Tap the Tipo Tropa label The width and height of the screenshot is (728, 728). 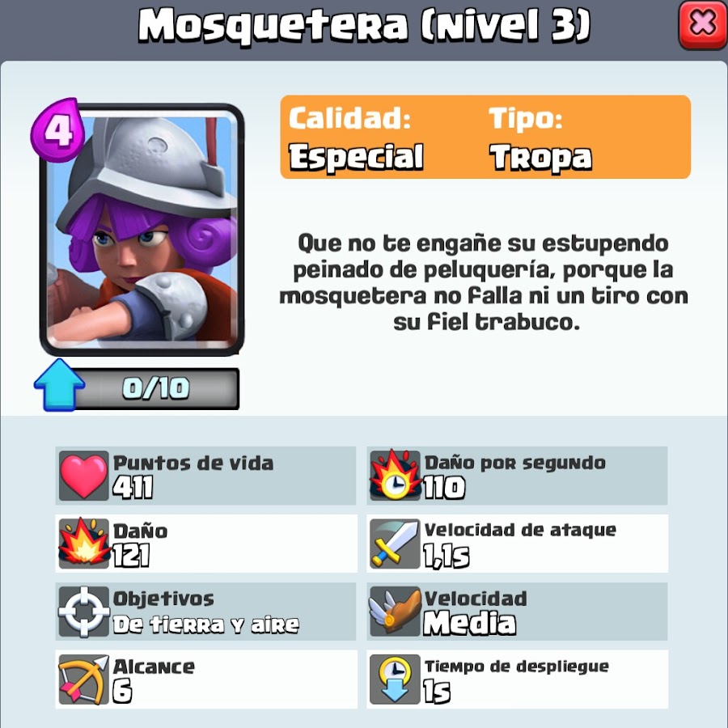pos(540,137)
